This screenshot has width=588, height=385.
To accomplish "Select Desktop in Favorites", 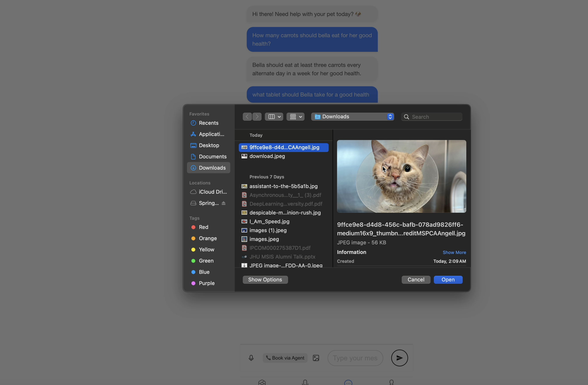I will coord(209,145).
